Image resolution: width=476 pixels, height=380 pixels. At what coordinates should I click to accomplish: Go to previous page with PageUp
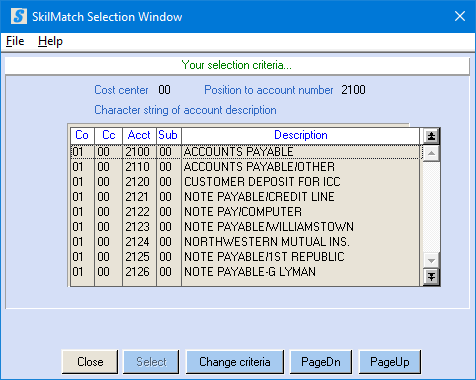point(390,362)
